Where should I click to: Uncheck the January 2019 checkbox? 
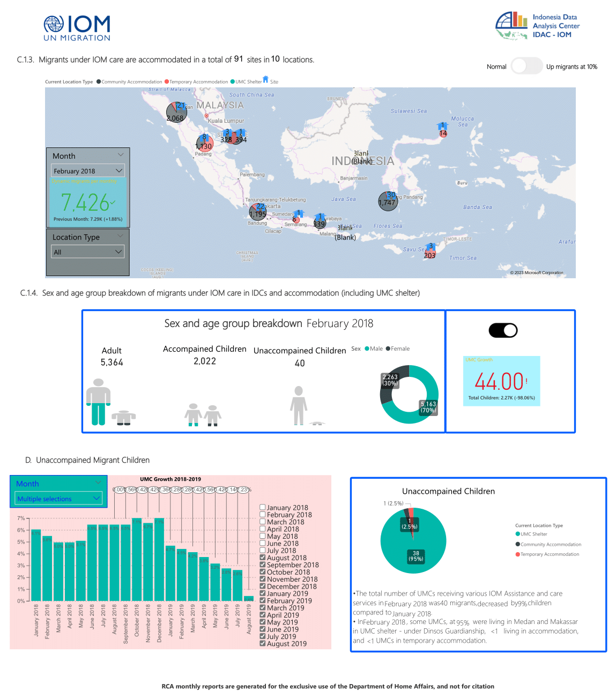263,593
